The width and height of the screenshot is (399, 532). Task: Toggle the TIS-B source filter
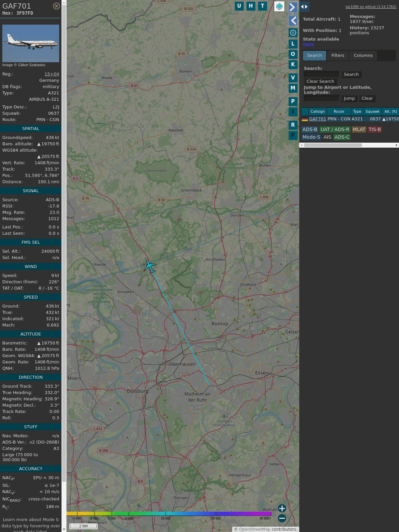(374, 129)
